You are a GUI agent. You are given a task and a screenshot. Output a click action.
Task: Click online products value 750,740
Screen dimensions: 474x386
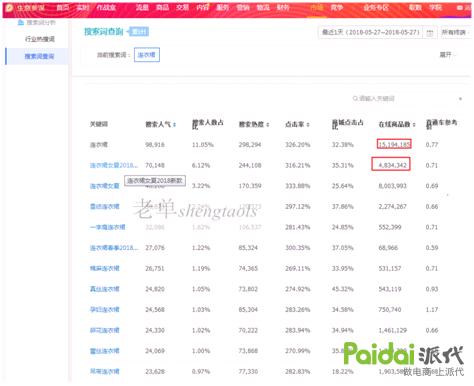tap(390, 310)
